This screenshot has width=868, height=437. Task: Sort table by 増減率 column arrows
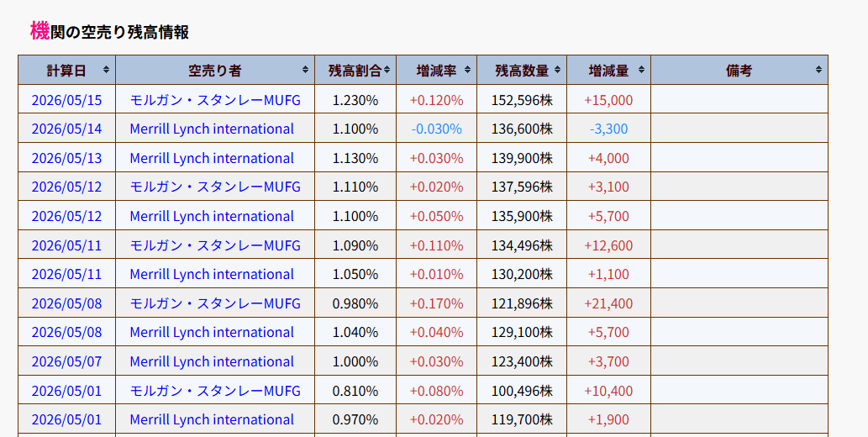point(467,71)
